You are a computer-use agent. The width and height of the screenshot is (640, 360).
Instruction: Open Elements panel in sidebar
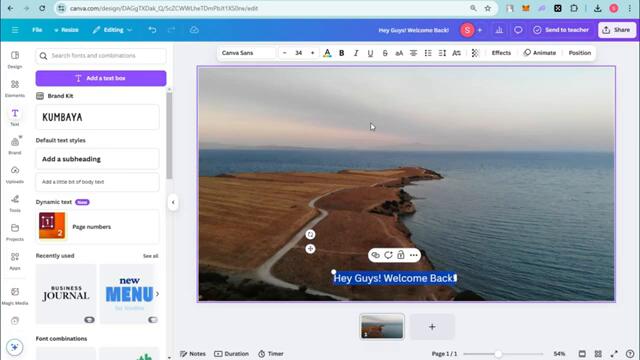pyautogui.click(x=15, y=88)
